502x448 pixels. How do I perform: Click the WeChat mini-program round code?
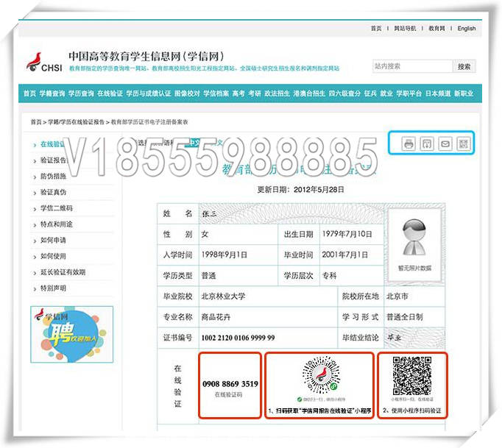[x=321, y=375]
